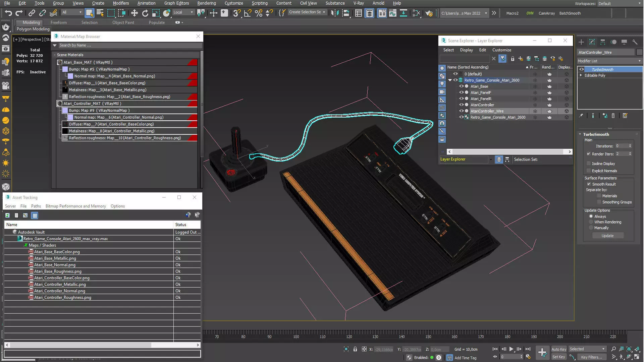The height and width of the screenshot is (362, 644).
Task: Collapse Retro_Game_Console_Atari_2600 layer
Action: pos(450,80)
